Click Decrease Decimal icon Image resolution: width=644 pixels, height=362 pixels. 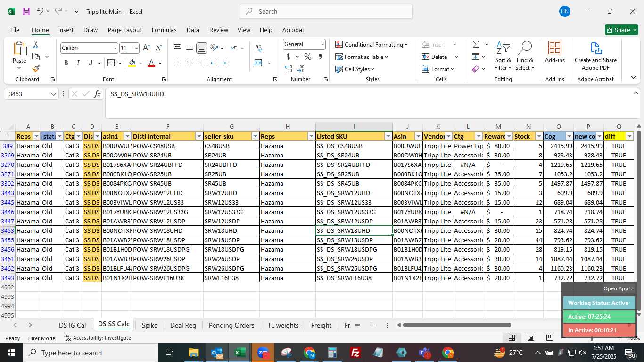click(x=301, y=69)
